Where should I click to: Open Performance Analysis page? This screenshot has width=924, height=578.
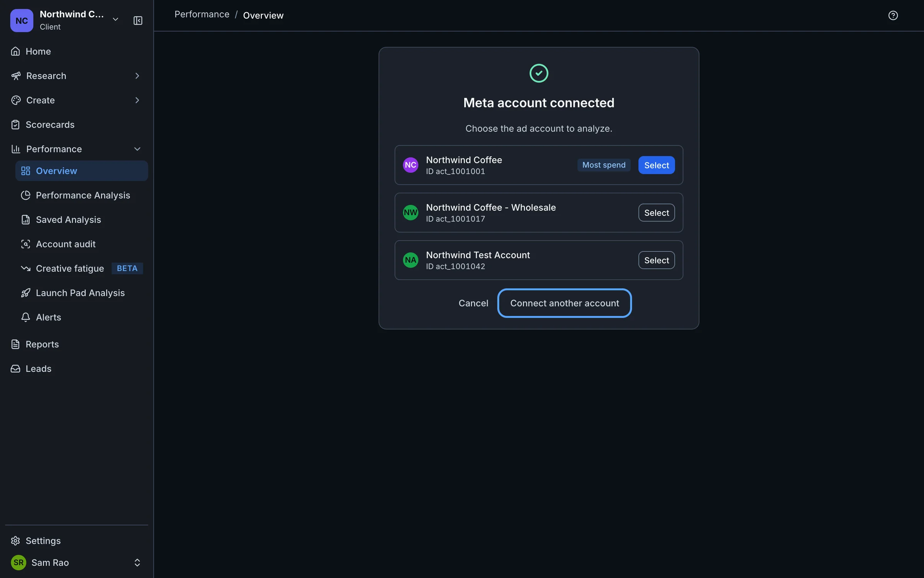82,195
